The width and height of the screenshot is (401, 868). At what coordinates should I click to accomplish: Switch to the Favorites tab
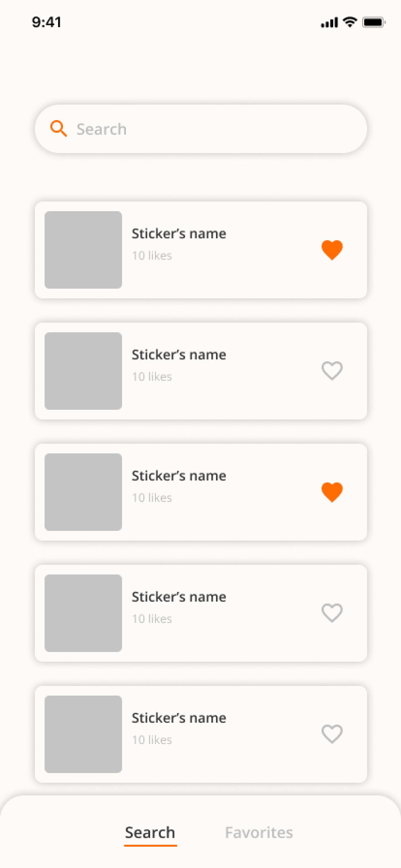(x=259, y=832)
